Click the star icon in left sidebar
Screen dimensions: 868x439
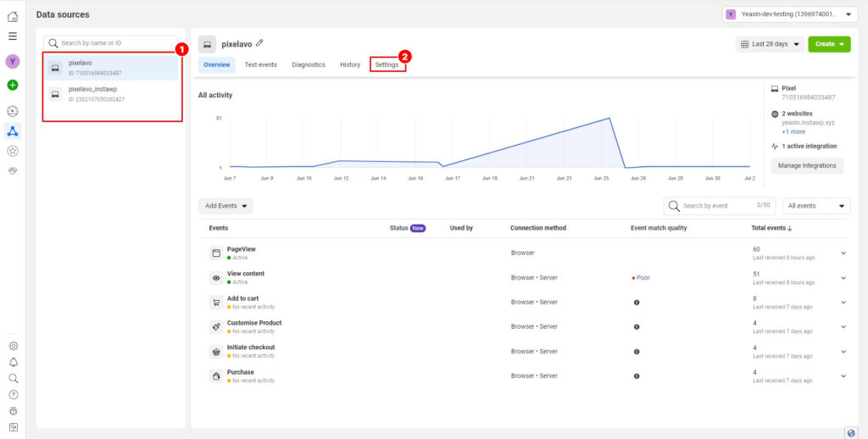(12, 151)
